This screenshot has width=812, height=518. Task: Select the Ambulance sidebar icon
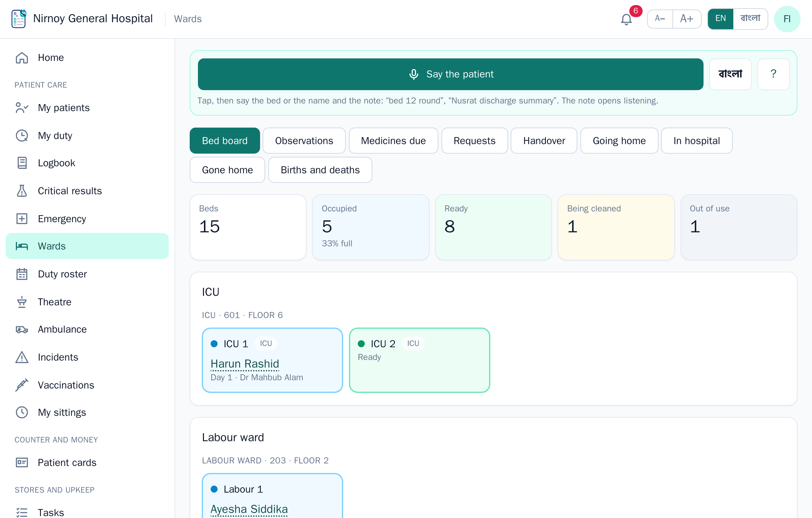point(22,329)
